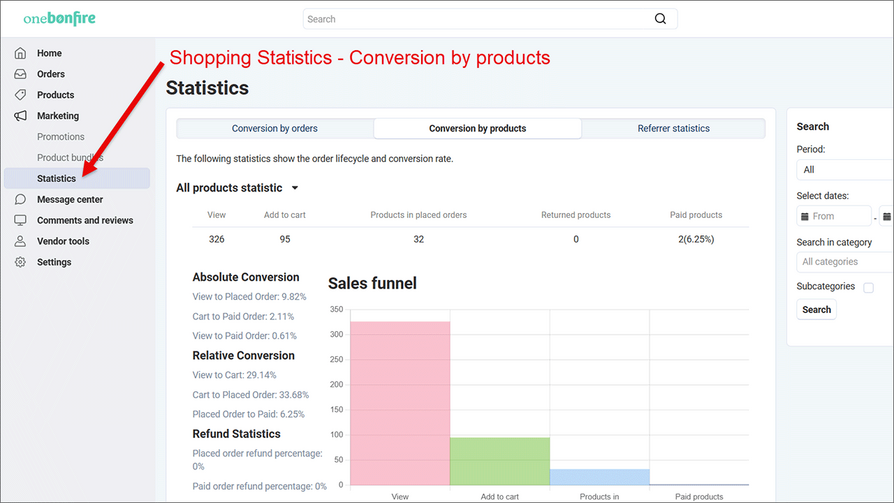
Task: Open the Period dropdown
Action: tap(845, 170)
